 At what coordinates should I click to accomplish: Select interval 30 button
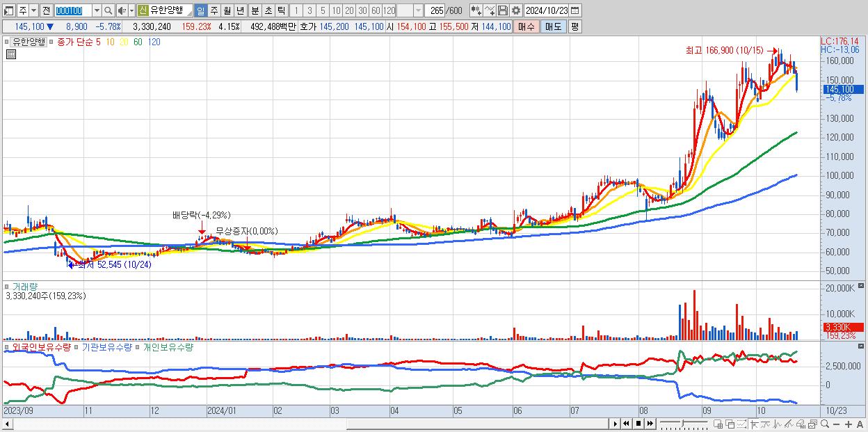362,10
